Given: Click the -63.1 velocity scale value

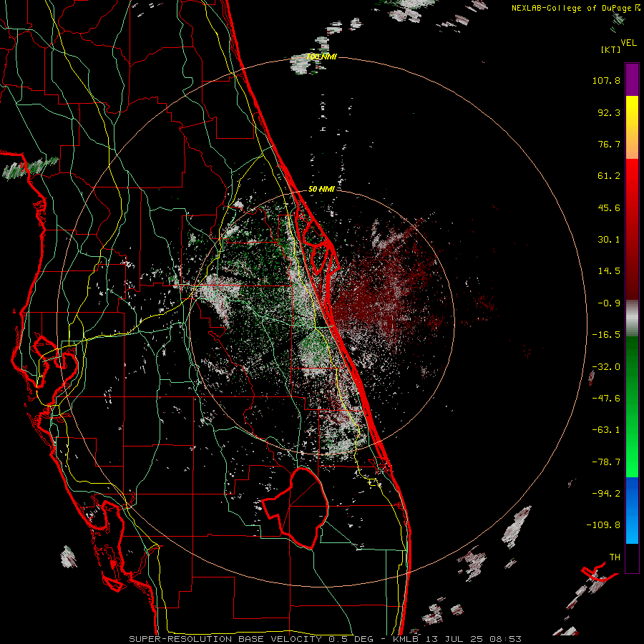Looking at the screenshot, I should 606,430.
